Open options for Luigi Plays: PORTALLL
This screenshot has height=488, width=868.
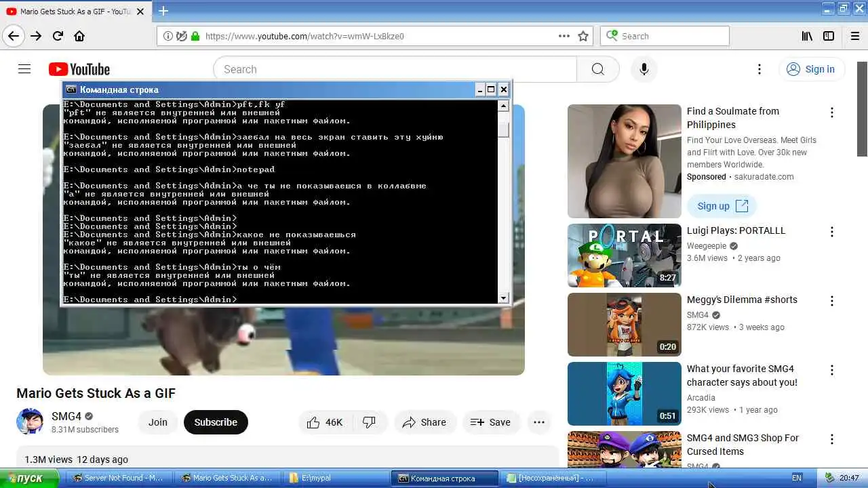coord(832,232)
